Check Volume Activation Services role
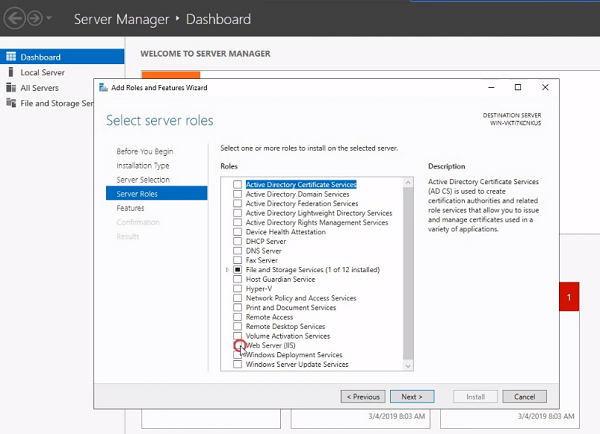This screenshot has width=600, height=434. point(237,336)
